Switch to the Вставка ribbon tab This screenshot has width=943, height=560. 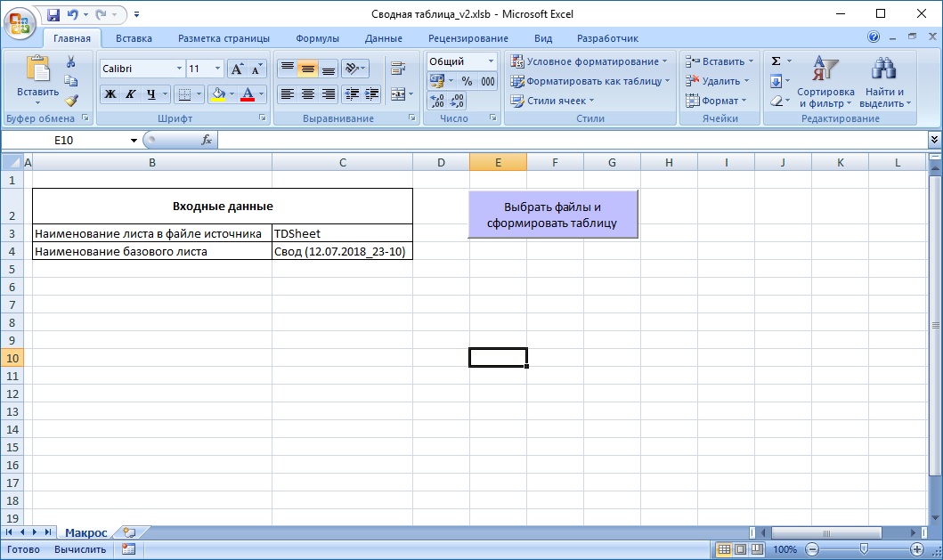coord(134,38)
